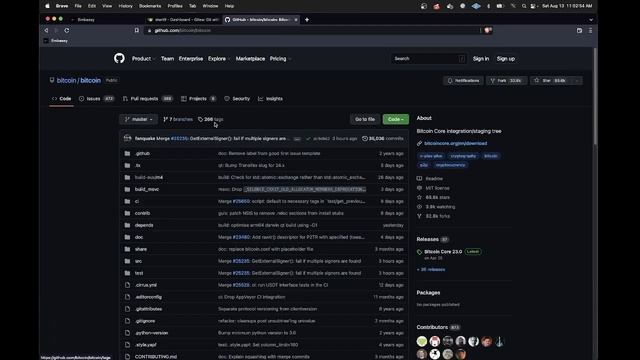Open the bitcoincore.org download link
Image resolution: width=640 pixels, height=360 pixels.
(456, 143)
